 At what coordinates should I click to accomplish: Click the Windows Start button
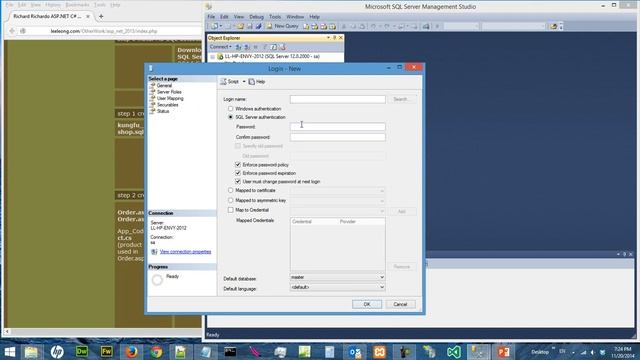[10, 352]
